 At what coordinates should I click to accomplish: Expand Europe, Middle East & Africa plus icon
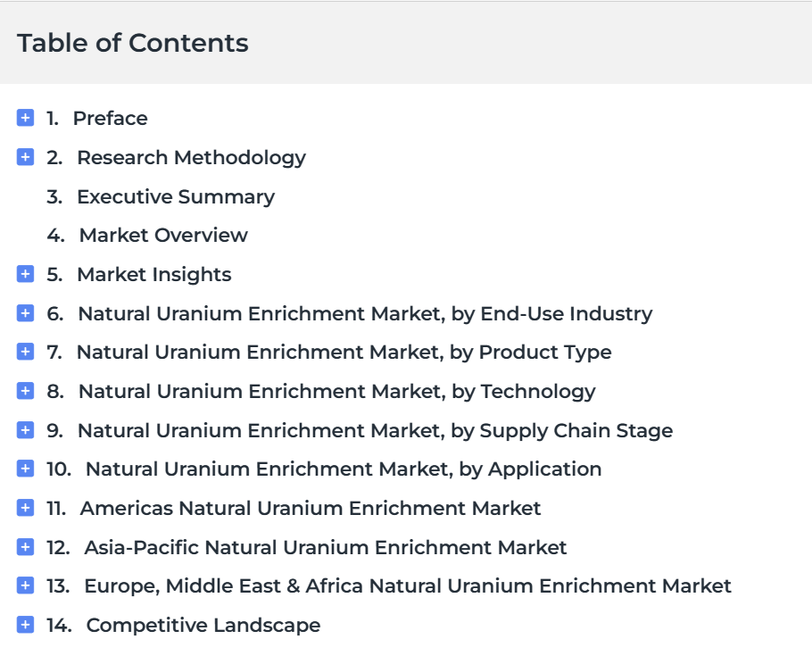coord(25,585)
